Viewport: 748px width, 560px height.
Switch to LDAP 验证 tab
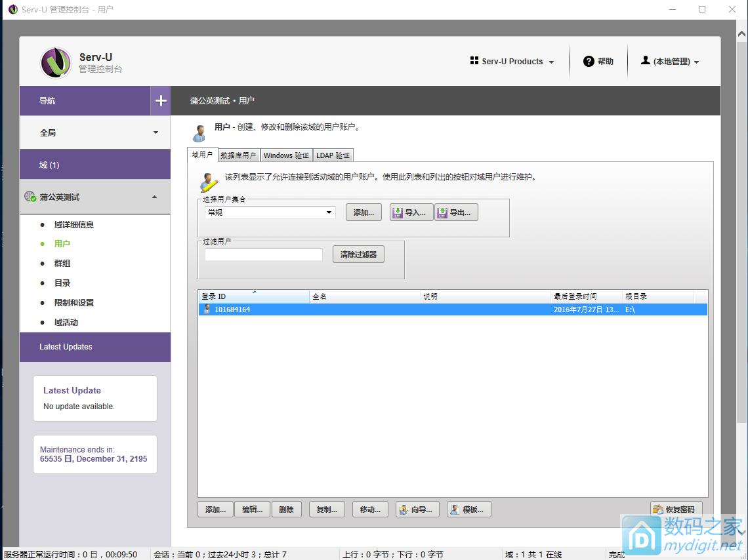(x=333, y=155)
